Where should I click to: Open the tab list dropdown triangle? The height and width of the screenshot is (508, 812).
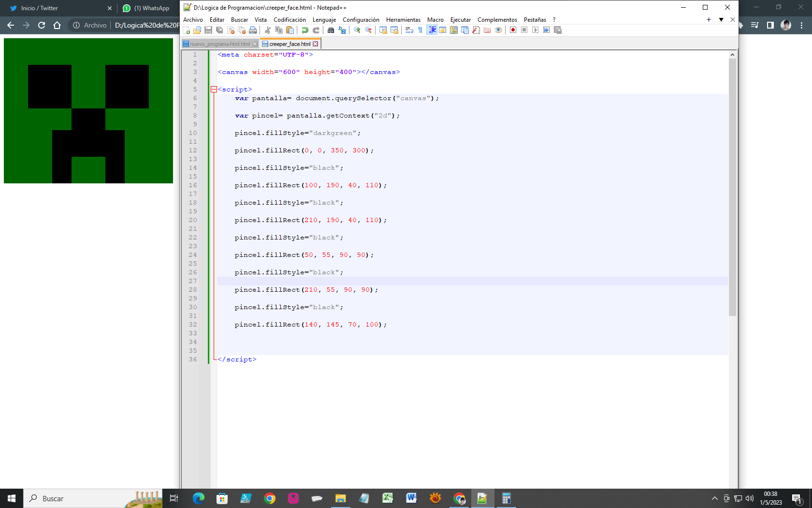tap(721, 20)
